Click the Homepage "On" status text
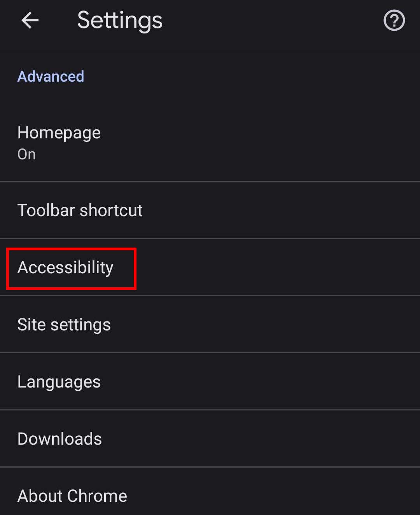 click(26, 154)
